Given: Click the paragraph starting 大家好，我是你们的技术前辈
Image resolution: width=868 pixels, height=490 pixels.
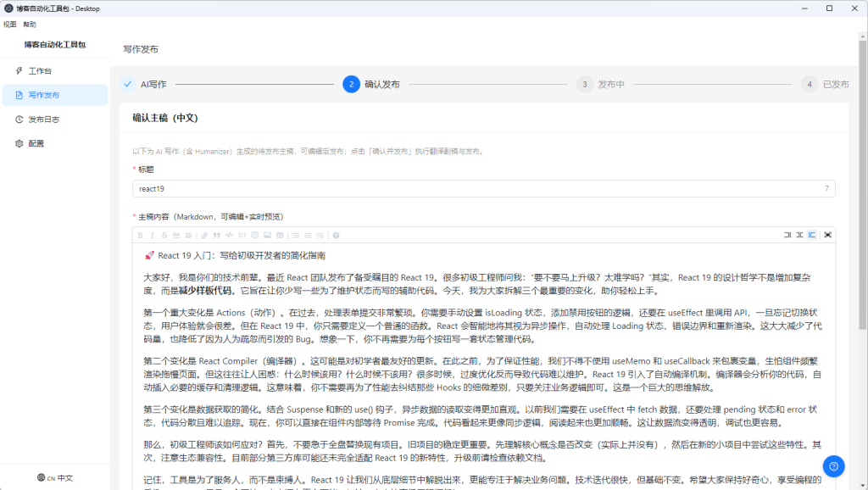Looking at the screenshot, I should pos(477,284).
